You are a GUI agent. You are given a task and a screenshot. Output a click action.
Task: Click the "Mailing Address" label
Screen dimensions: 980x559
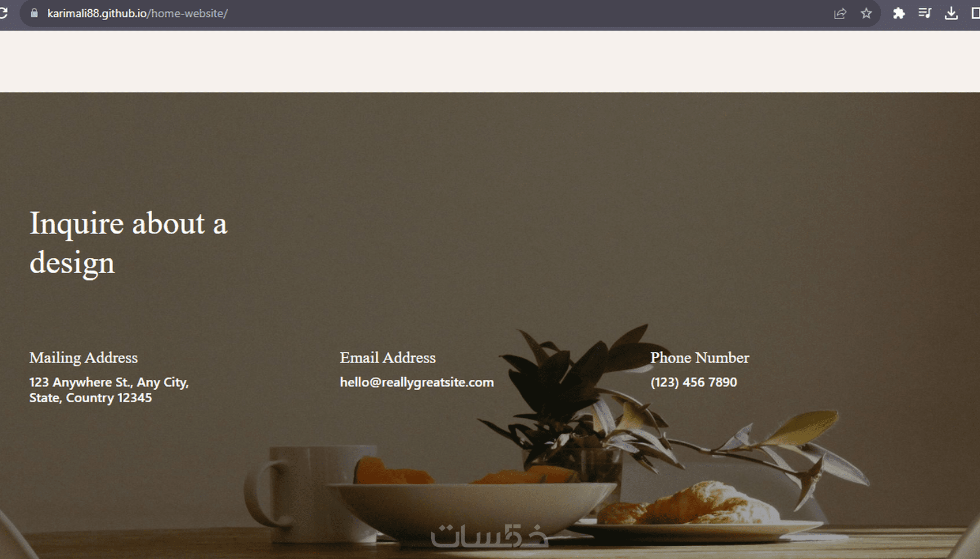coord(84,358)
